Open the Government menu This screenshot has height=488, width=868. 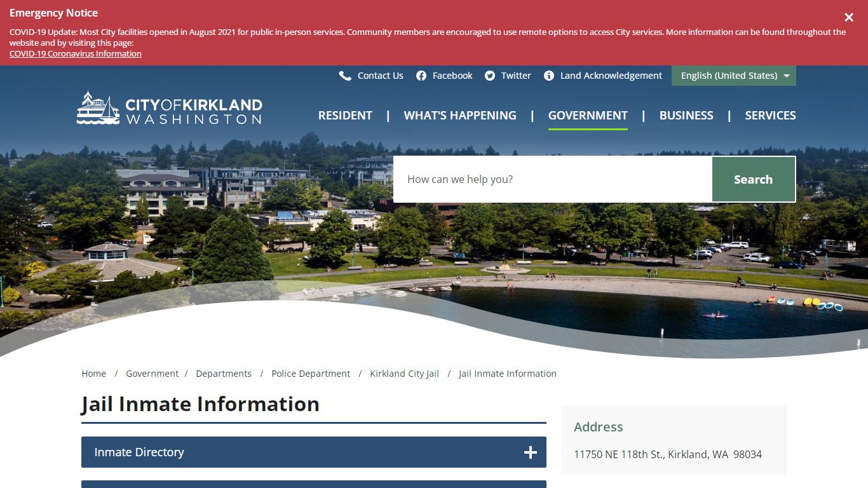point(588,116)
